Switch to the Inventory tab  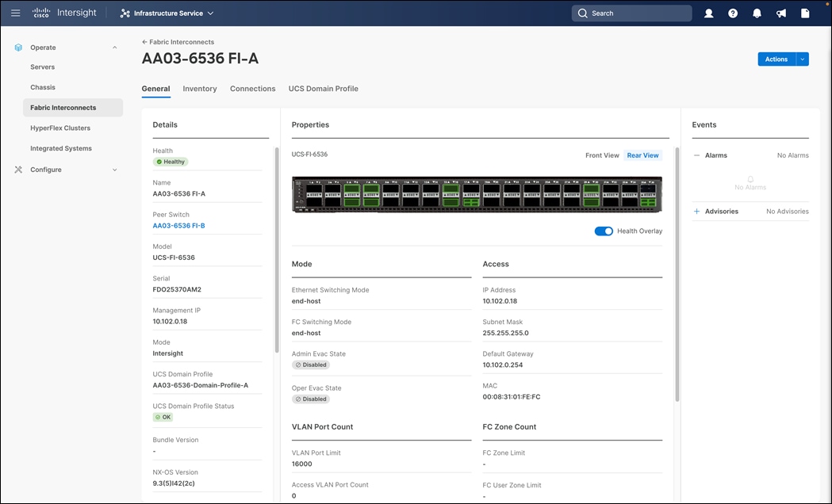click(199, 88)
